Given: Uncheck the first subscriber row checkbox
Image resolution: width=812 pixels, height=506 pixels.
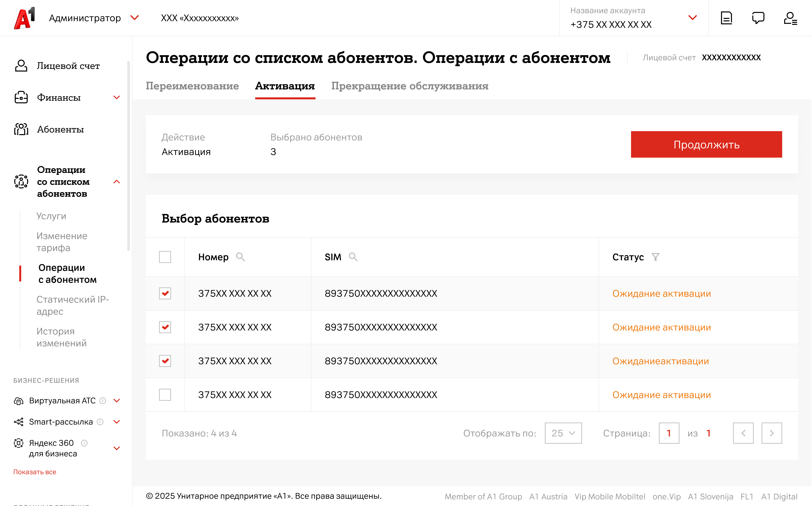Looking at the screenshot, I should [165, 293].
